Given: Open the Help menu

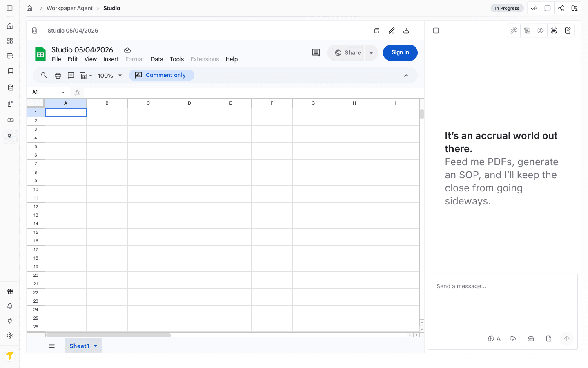Looking at the screenshot, I should (x=232, y=59).
